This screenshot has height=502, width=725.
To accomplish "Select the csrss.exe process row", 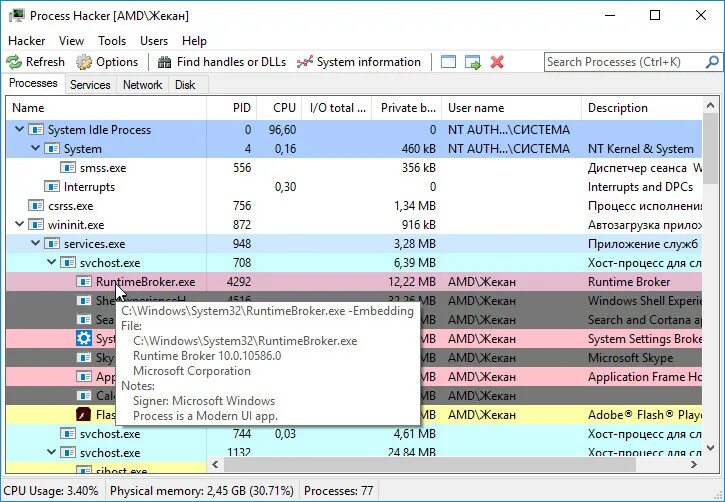I will click(354, 205).
